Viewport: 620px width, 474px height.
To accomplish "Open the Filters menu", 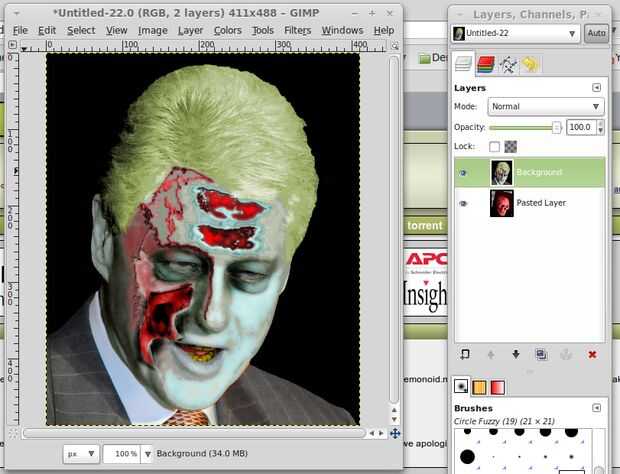I will [x=297, y=30].
